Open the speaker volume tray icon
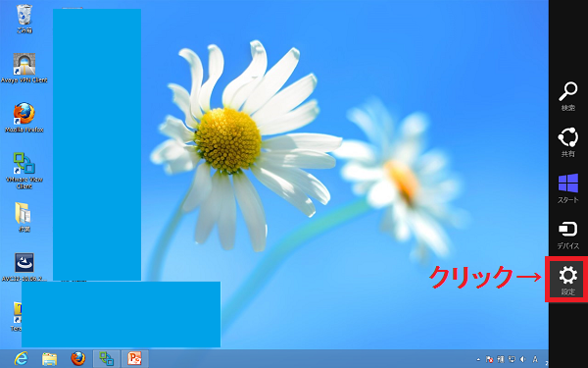Image resolution: width=588 pixels, height=368 pixels. click(522, 359)
